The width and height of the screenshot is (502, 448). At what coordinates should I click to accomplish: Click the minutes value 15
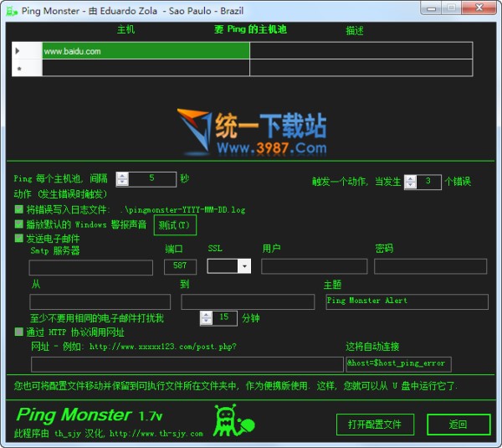pyautogui.click(x=224, y=317)
